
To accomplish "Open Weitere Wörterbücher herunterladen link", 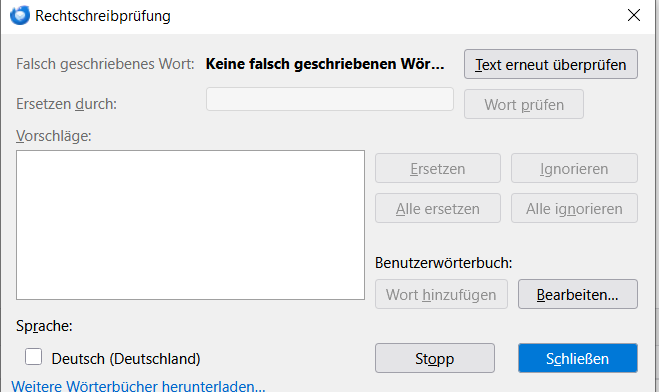I will pos(138,386).
